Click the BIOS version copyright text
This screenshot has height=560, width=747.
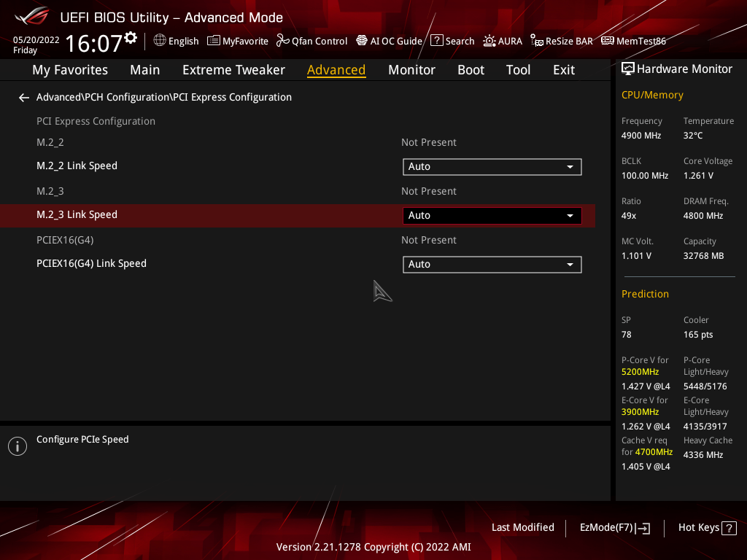click(373, 547)
